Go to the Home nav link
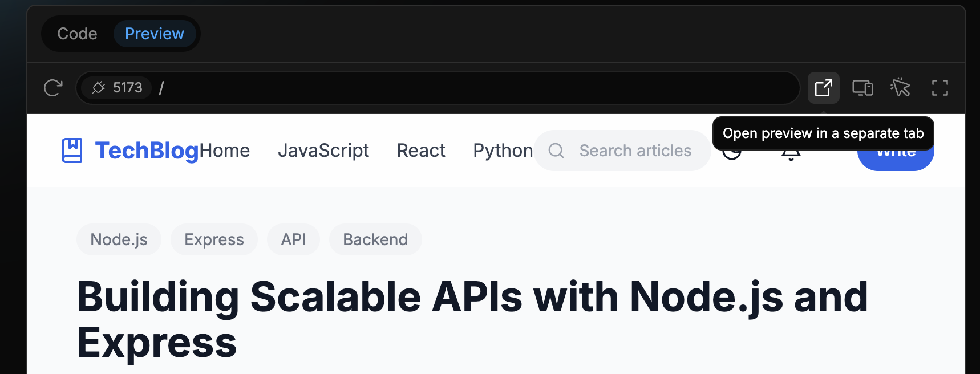980x374 pixels. 225,151
